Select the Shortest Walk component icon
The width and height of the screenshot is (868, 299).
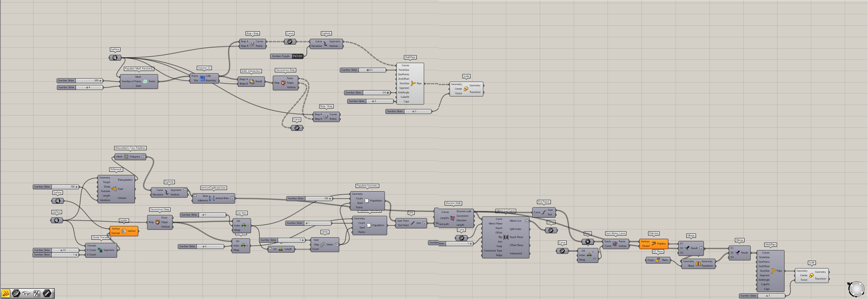[452, 218]
